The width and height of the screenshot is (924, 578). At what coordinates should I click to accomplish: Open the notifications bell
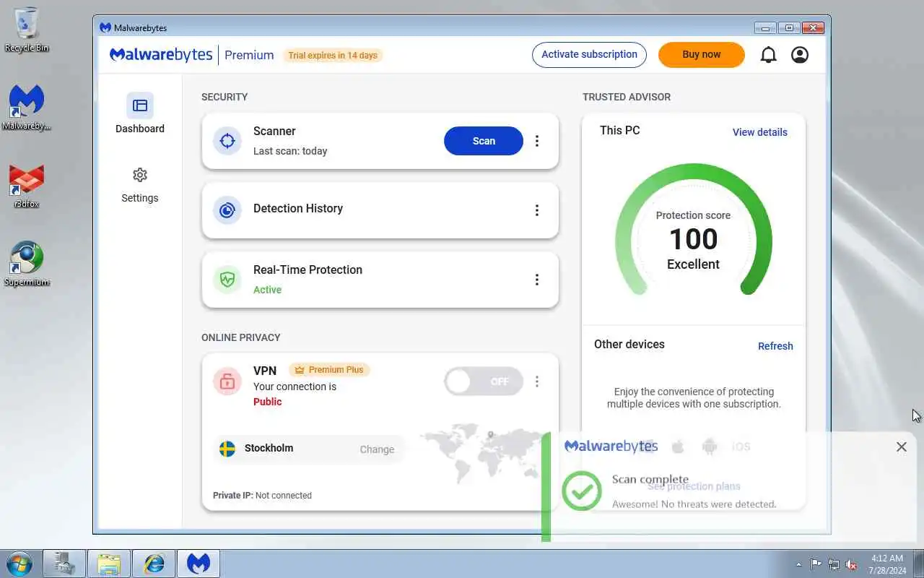point(769,55)
